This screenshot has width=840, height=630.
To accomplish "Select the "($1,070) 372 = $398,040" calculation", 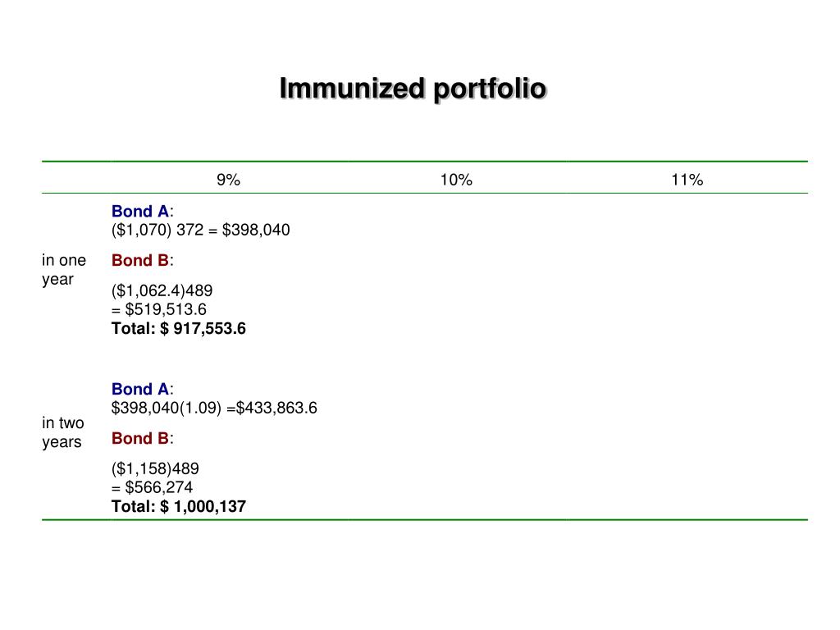I will (201, 230).
